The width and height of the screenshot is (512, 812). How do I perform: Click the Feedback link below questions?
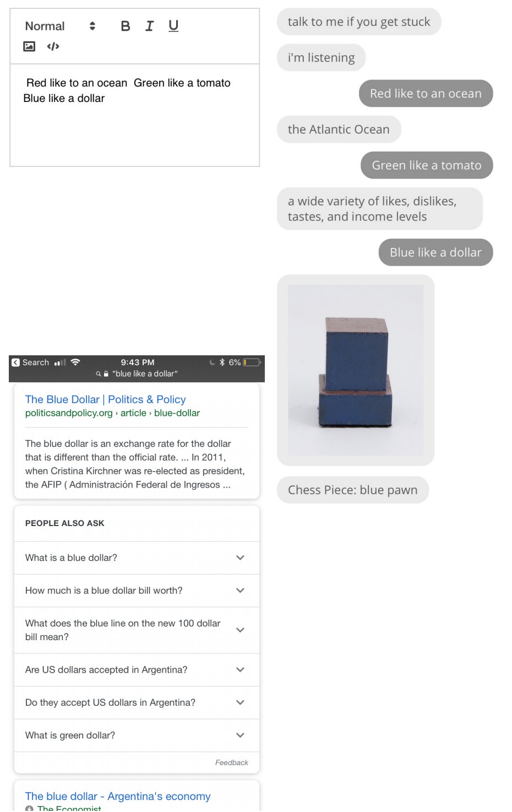pyautogui.click(x=231, y=763)
